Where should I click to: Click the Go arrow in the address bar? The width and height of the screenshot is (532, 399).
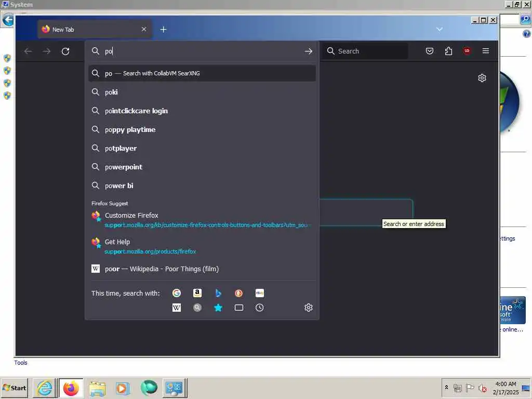[x=309, y=51]
